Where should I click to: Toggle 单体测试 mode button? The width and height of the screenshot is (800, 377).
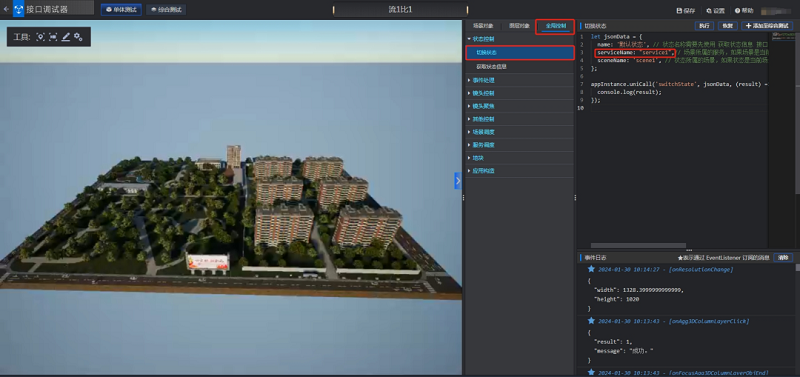point(121,10)
